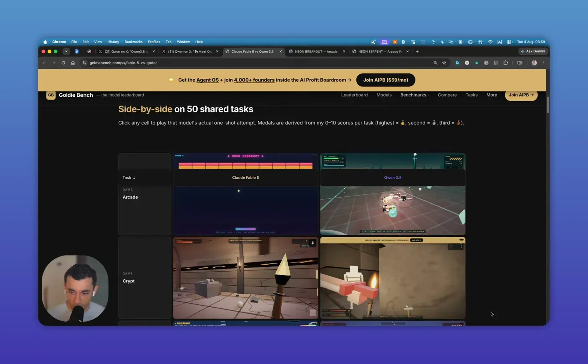Screen dimensions: 588x364
Task: Open the reading mode side panel icon
Action: tap(520, 63)
